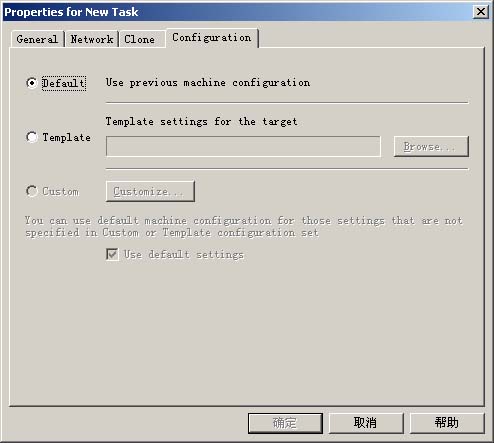Click the template settings path field
Screen dimensions: 494x443
click(x=243, y=146)
